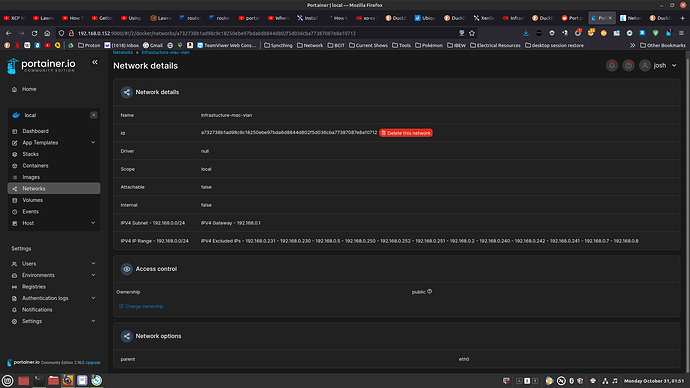Screen dimensions: 690x388
Task: Open the Linux Mint start menu
Action: 7,381
